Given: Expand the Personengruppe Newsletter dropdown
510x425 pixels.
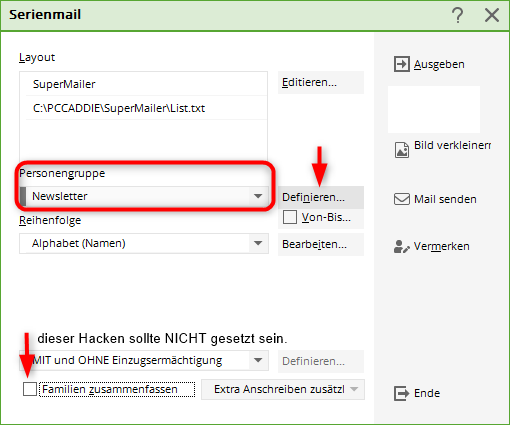Looking at the screenshot, I should [258, 196].
